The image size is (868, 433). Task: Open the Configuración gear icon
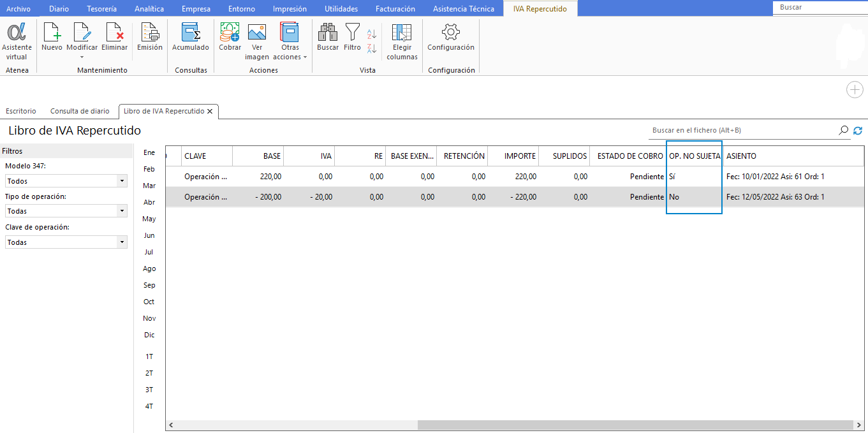coord(451,32)
